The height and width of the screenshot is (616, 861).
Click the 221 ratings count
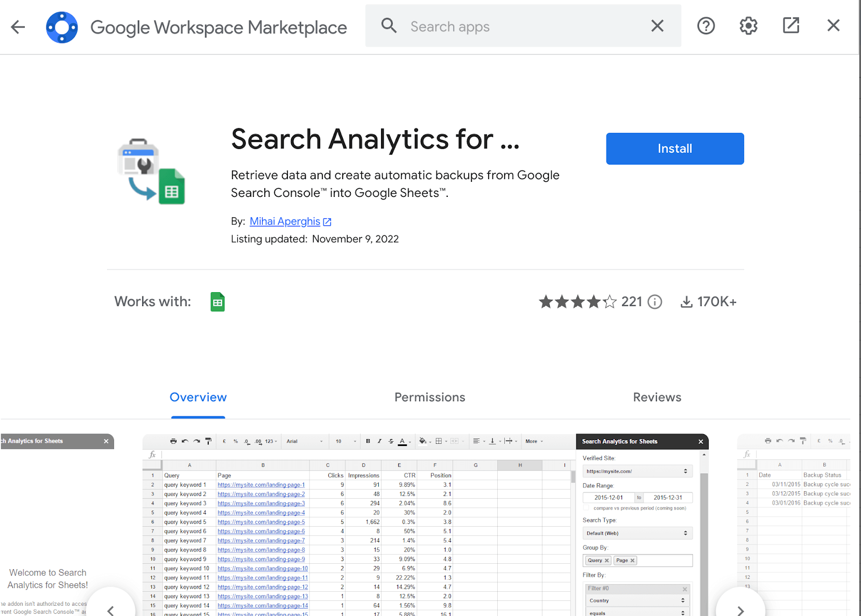tap(632, 302)
